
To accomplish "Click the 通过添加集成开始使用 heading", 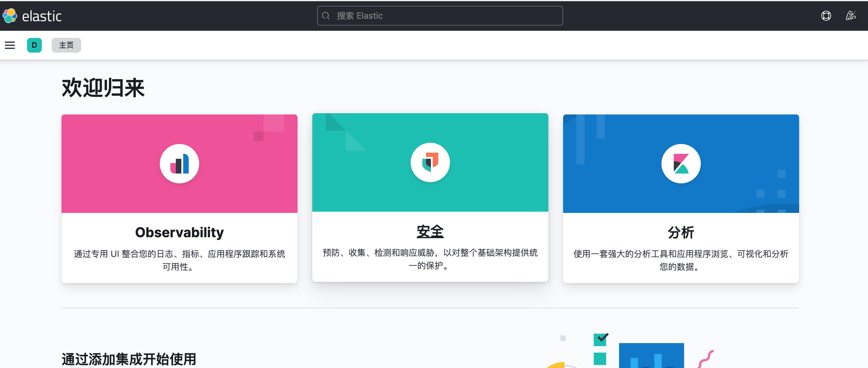I will pyautogui.click(x=129, y=358).
